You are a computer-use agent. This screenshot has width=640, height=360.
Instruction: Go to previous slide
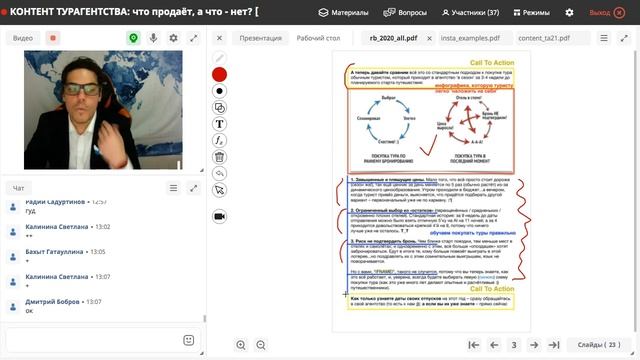pos(494,345)
